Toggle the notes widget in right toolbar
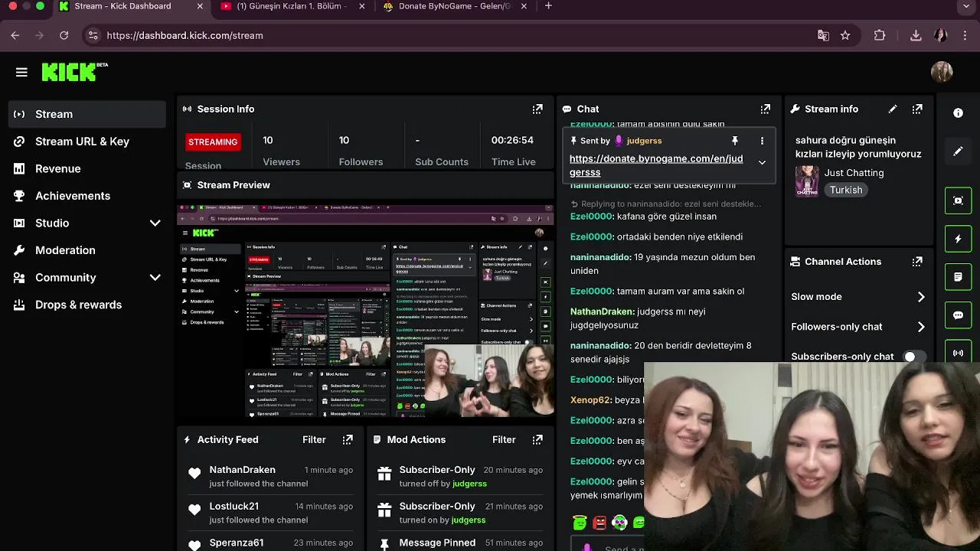The width and height of the screenshot is (980, 551). tap(958, 277)
